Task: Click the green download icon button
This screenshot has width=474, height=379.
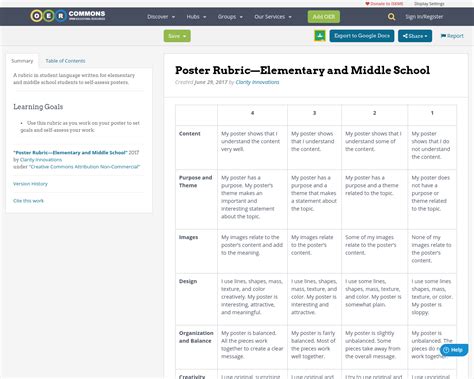Action: tap(320, 36)
